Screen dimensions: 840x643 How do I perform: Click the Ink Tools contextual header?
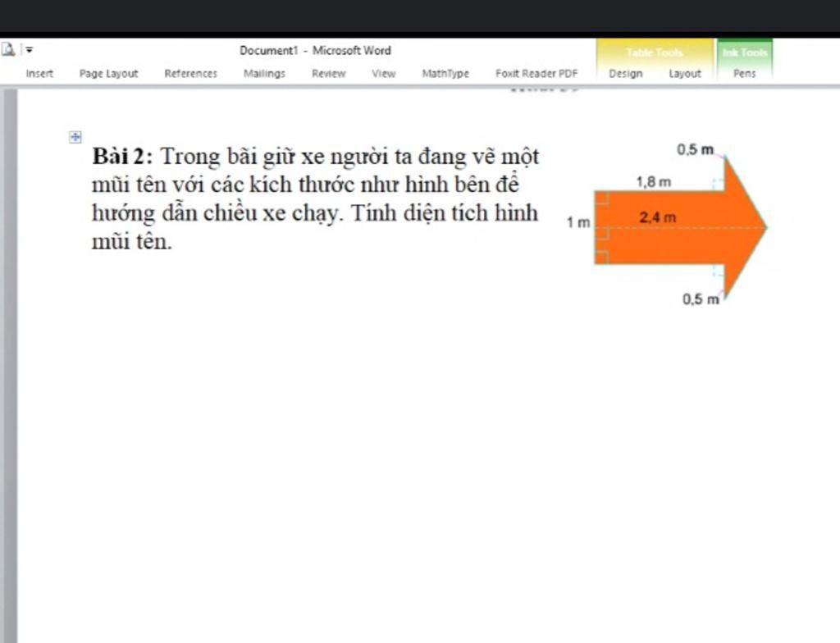point(745,52)
